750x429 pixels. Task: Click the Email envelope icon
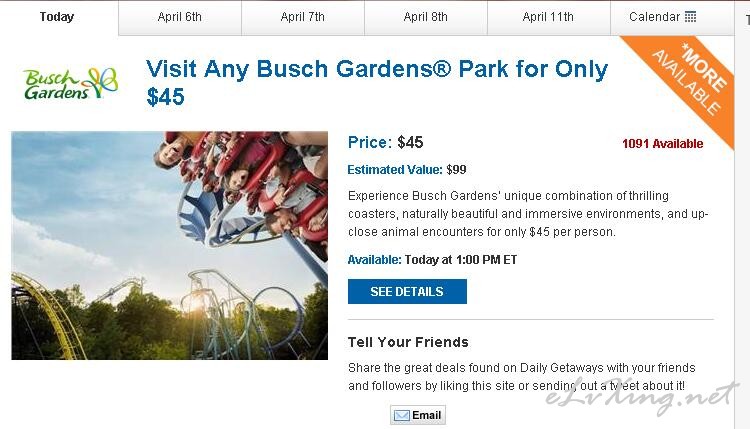pos(401,415)
